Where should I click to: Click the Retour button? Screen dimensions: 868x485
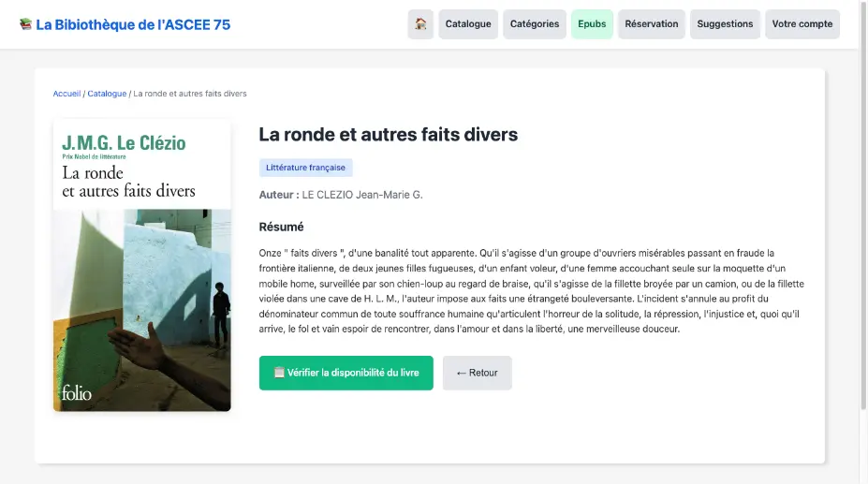[x=478, y=373]
